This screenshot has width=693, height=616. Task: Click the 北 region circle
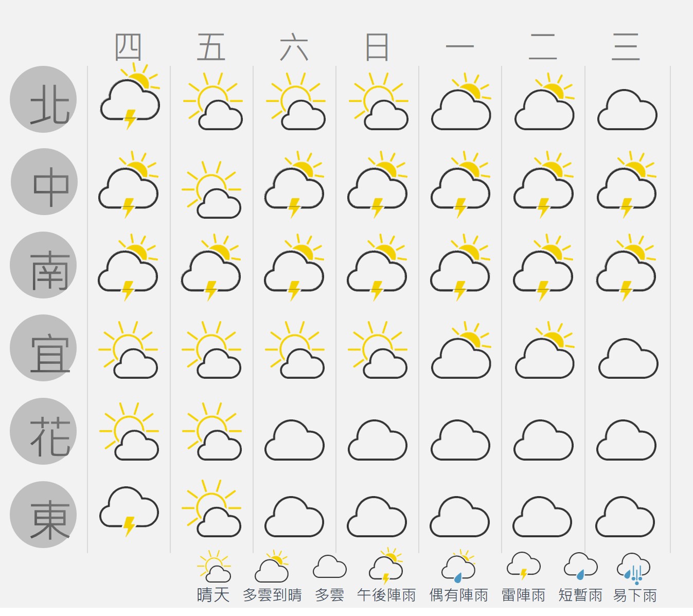(44, 99)
